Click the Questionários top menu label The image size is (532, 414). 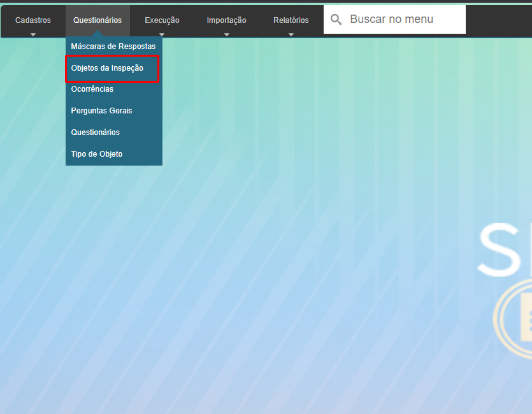point(97,20)
